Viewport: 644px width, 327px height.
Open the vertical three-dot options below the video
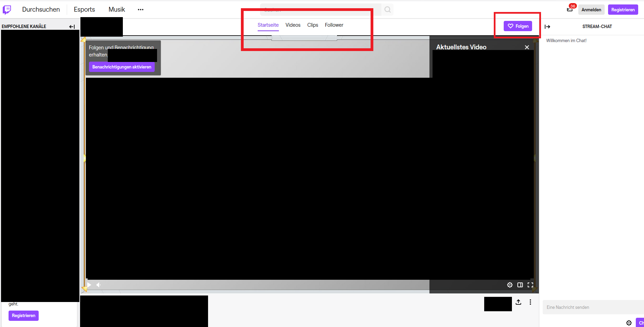pyautogui.click(x=530, y=302)
